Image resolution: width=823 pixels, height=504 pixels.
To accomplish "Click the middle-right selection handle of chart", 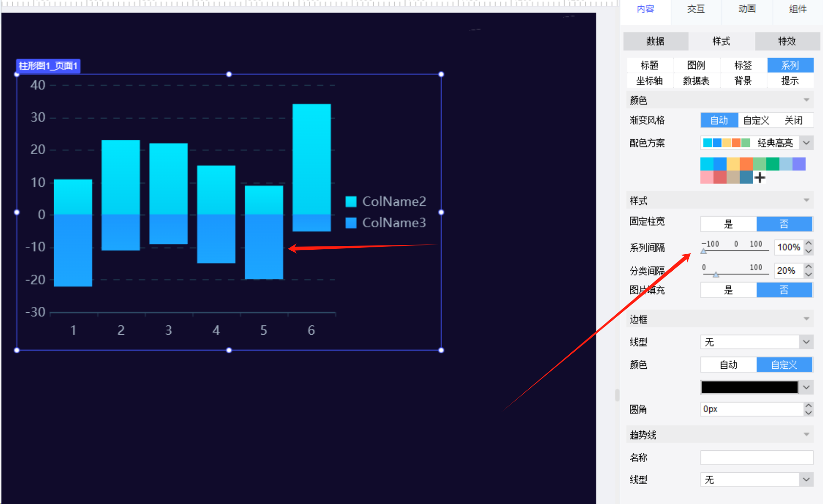I will pos(441,212).
